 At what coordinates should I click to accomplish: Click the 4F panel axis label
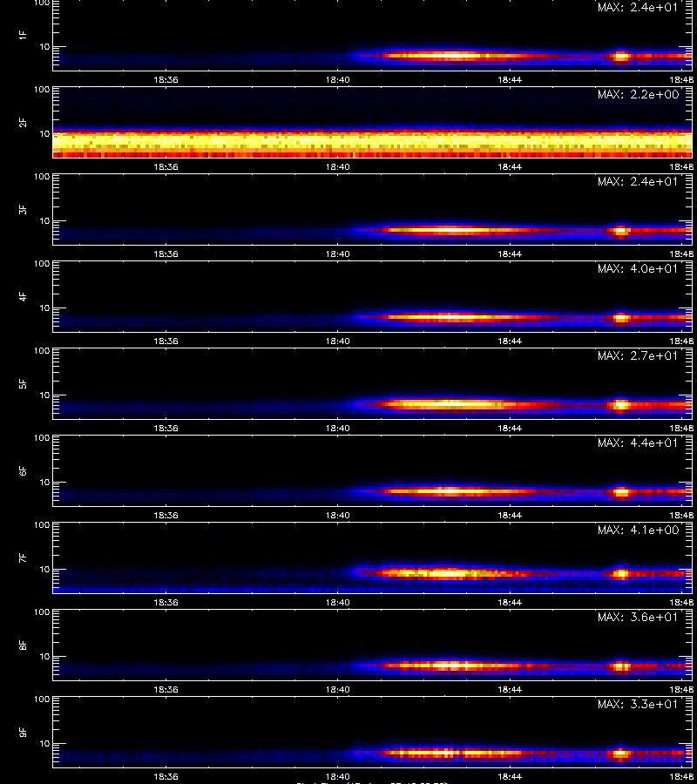pyautogui.click(x=23, y=296)
